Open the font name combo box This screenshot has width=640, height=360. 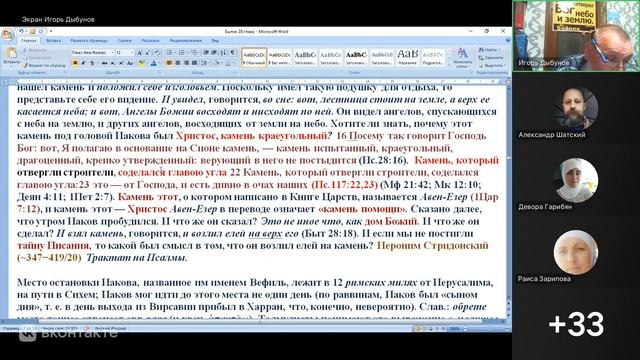pyautogui.click(x=93, y=53)
